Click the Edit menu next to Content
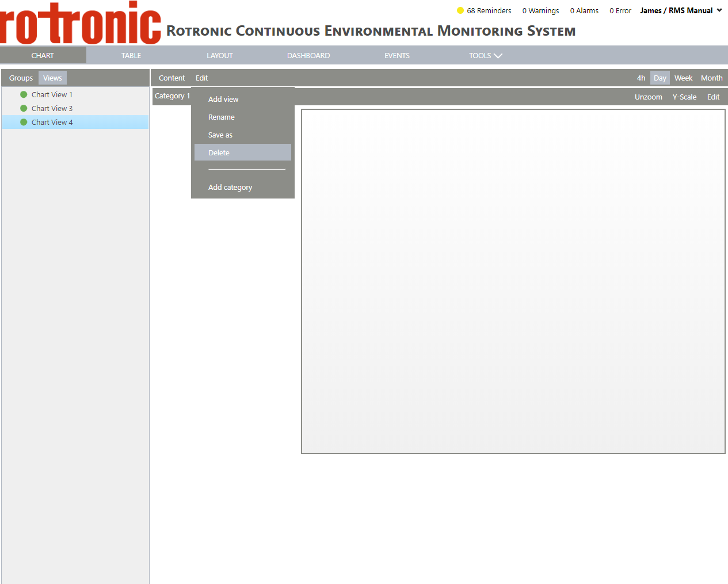Screen dimensions: 728x584 (201, 78)
